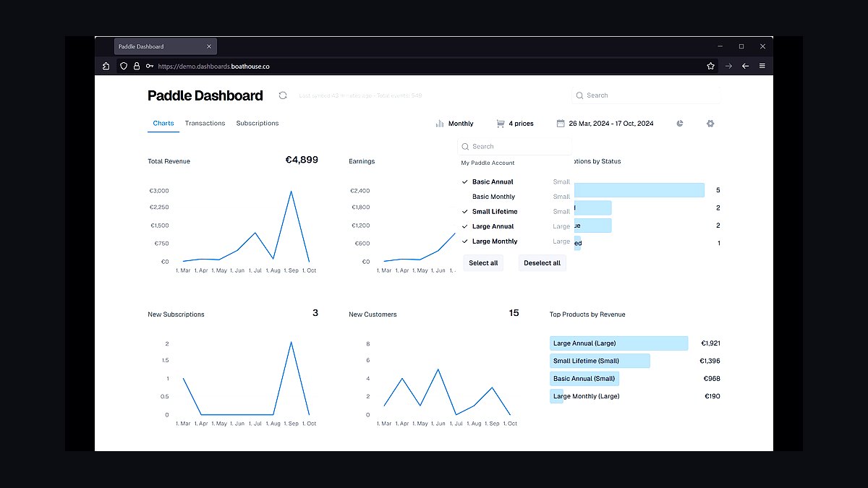Switch to the Charts tab

[163, 124]
